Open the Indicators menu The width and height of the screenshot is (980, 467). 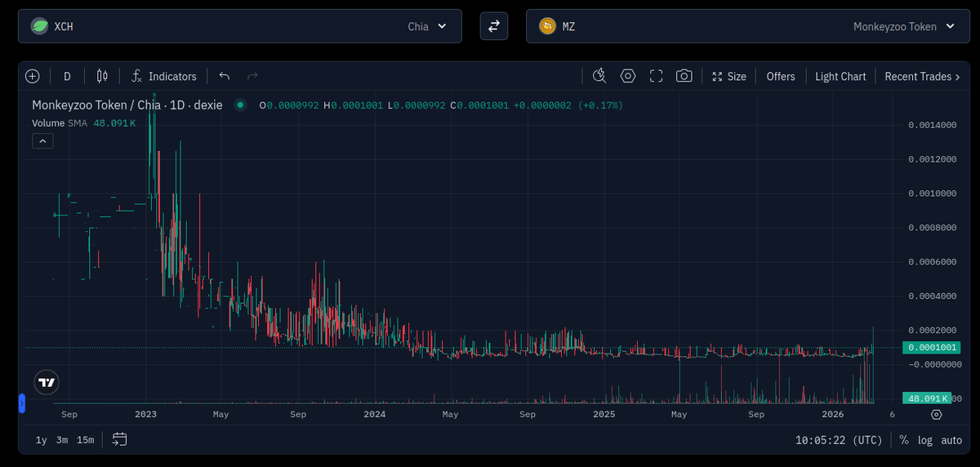coord(164,76)
